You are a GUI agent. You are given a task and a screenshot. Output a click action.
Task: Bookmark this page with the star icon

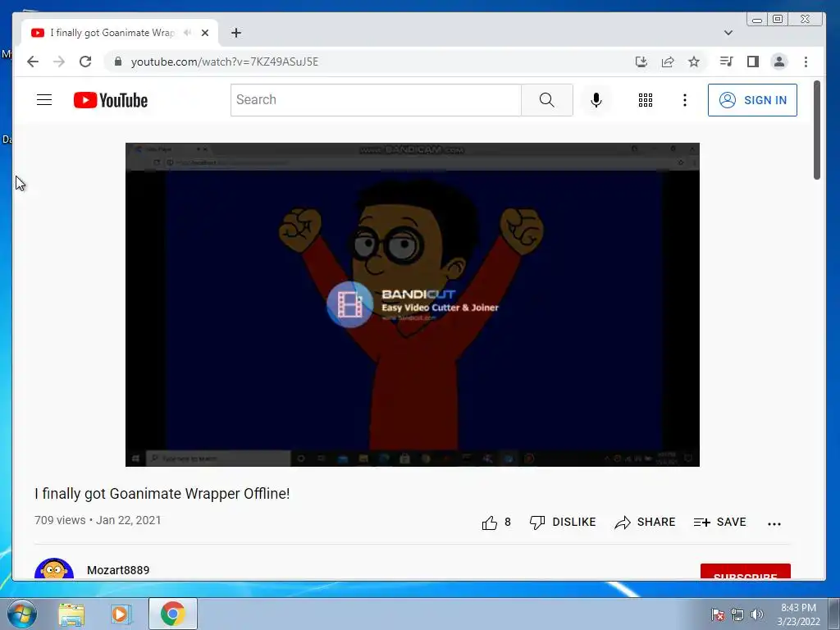click(x=694, y=62)
